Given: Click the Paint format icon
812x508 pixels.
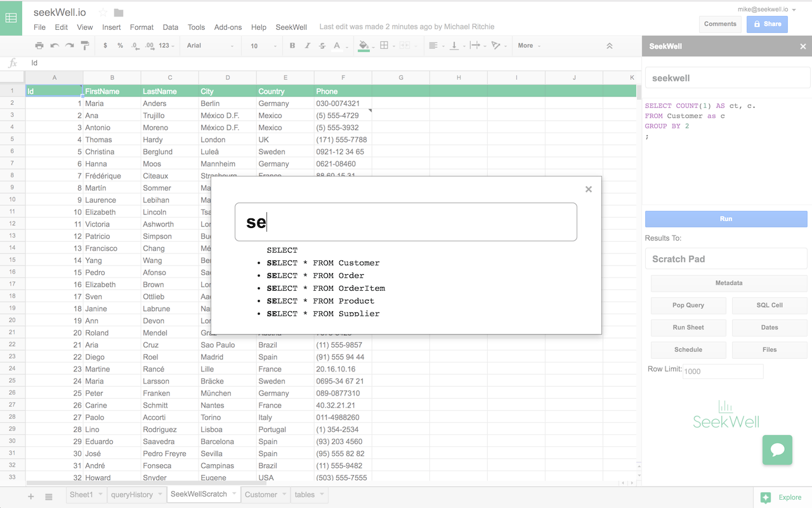Looking at the screenshot, I should coord(83,46).
